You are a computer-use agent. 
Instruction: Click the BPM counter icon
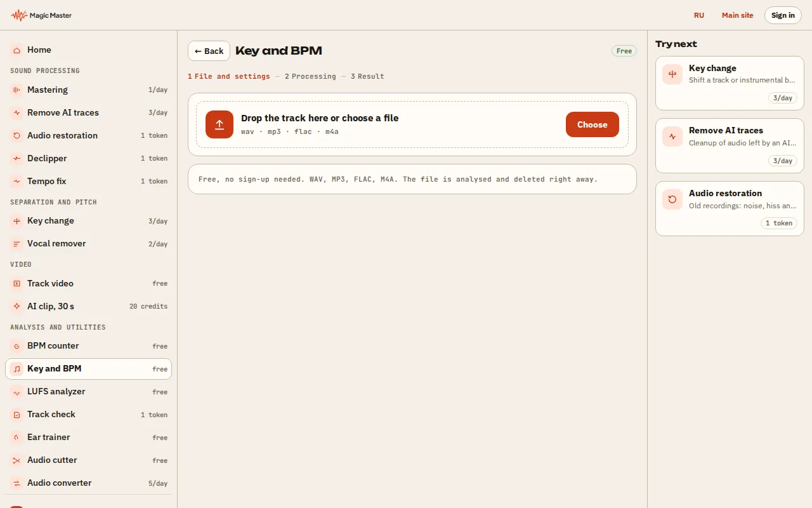[x=16, y=346]
